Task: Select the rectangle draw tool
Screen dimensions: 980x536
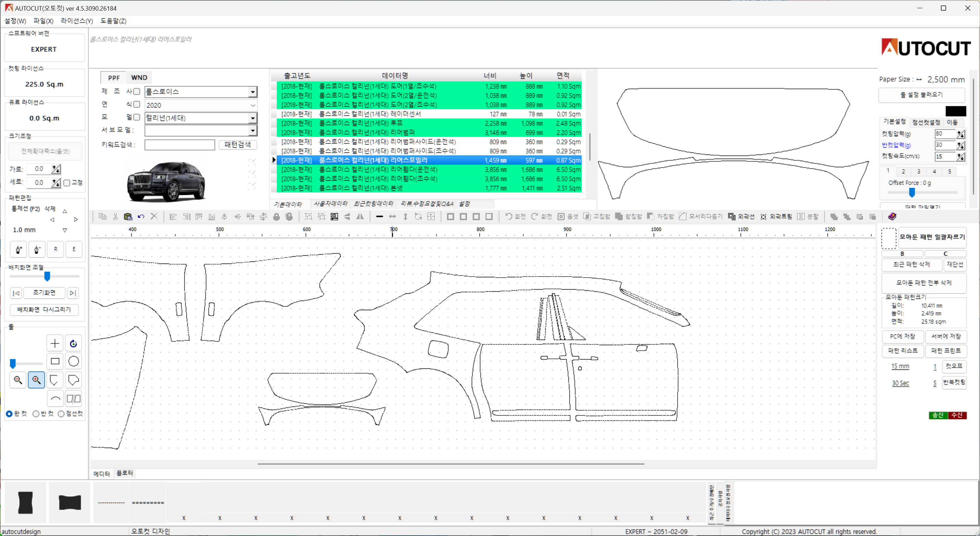Action: (x=55, y=362)
